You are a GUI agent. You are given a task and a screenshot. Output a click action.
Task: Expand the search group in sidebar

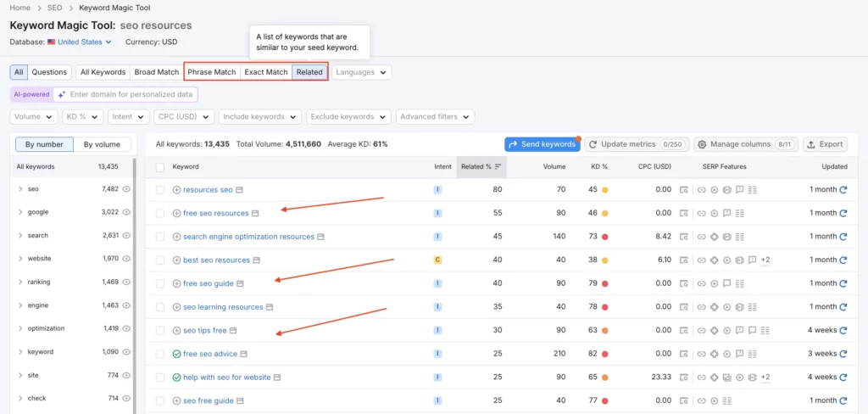click(x=20, y=236)
